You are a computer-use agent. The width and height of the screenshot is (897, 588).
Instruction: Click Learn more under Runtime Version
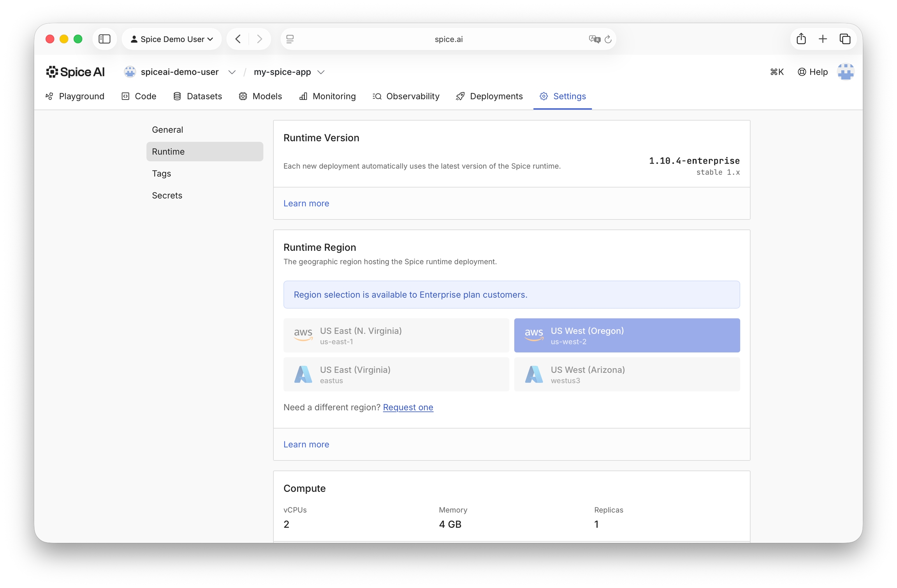306,203
